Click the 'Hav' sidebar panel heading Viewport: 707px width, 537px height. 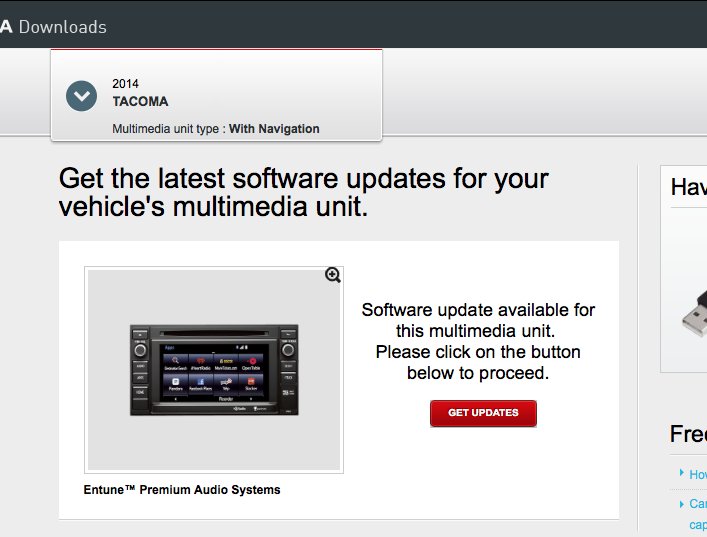[689, 187]
